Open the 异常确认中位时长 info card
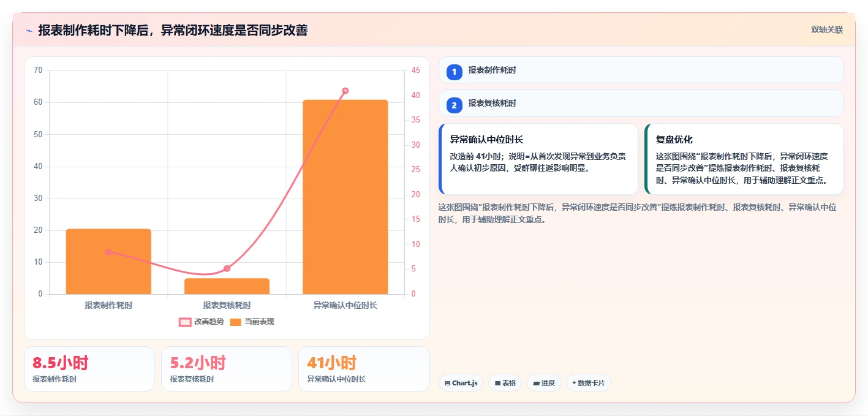This screenshot has width=868, height=416. 538,159
